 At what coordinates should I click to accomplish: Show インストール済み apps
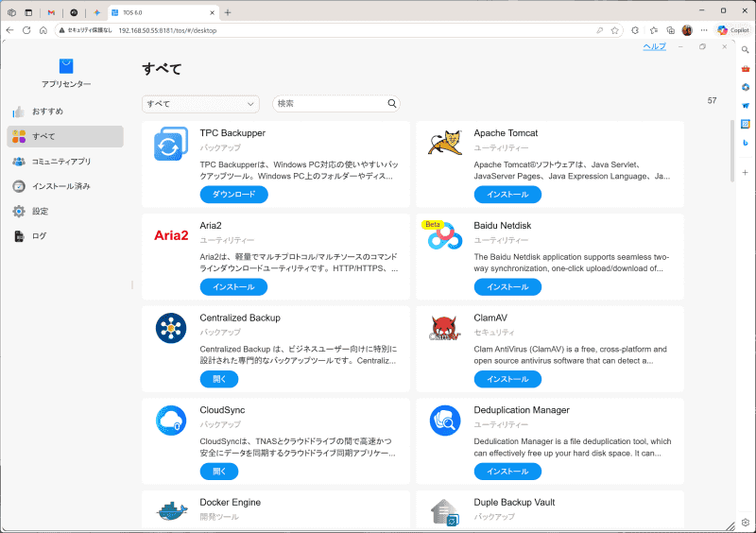pyautogui.click(x=65, y=186)
